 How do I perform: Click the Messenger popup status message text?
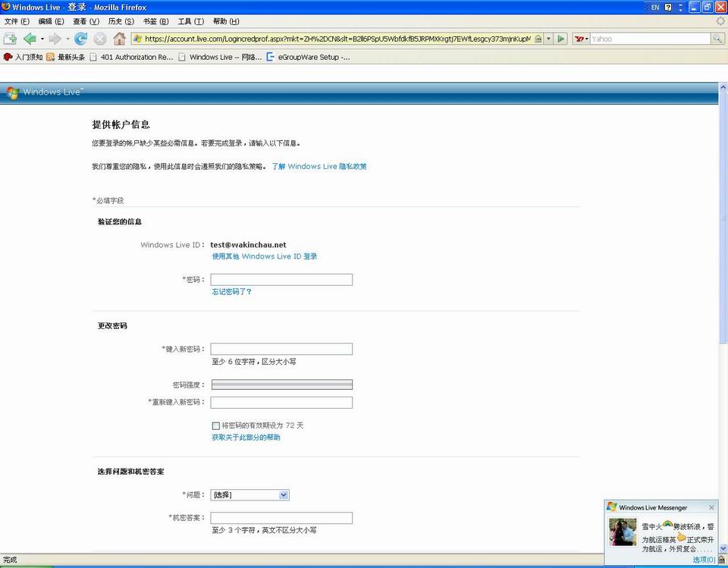(x=678, y=538)
